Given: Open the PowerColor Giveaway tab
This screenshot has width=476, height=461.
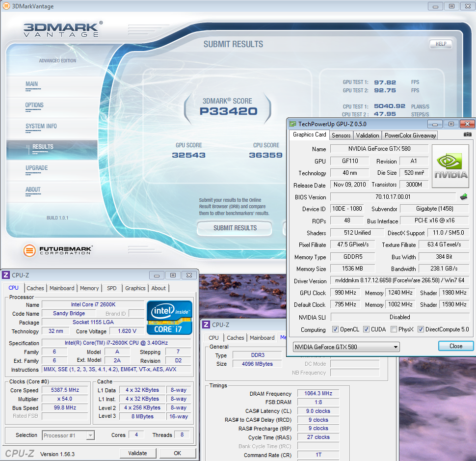Looking at the screenshot, I should (x=410, y=136).
